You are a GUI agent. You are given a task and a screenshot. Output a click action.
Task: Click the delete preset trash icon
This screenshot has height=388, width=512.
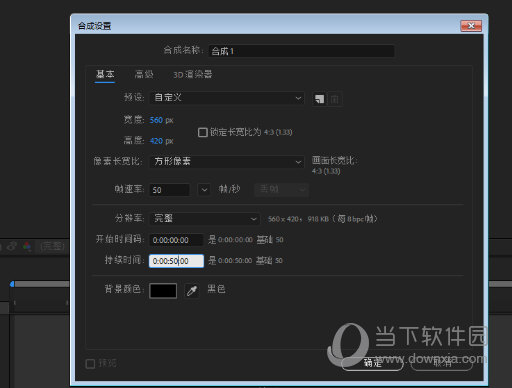(x=335, y=99)
